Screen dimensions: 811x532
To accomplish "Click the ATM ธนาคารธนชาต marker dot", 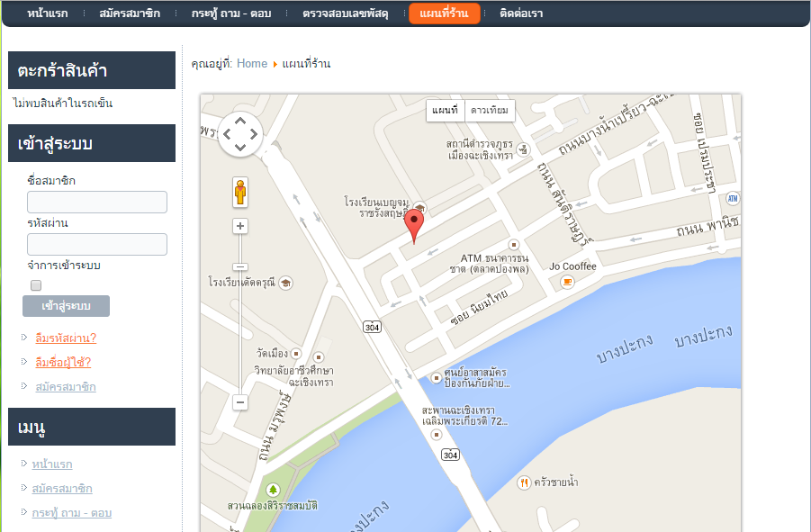I will tap(514, 244).
